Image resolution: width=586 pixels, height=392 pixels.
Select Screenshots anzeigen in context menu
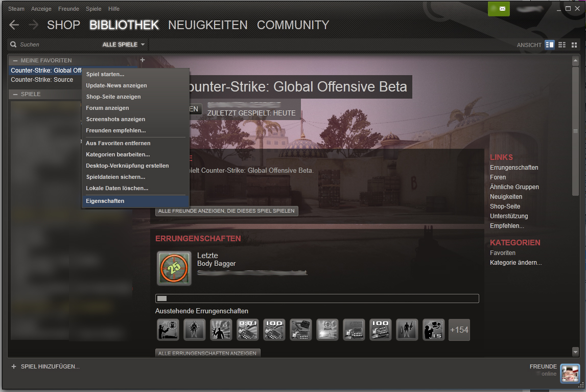(135, 119)
